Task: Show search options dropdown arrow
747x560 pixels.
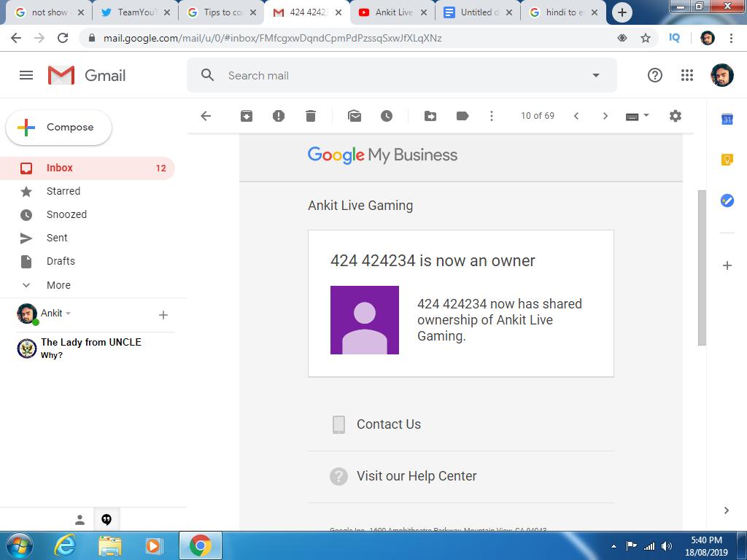Action: [x=595, y=75]
